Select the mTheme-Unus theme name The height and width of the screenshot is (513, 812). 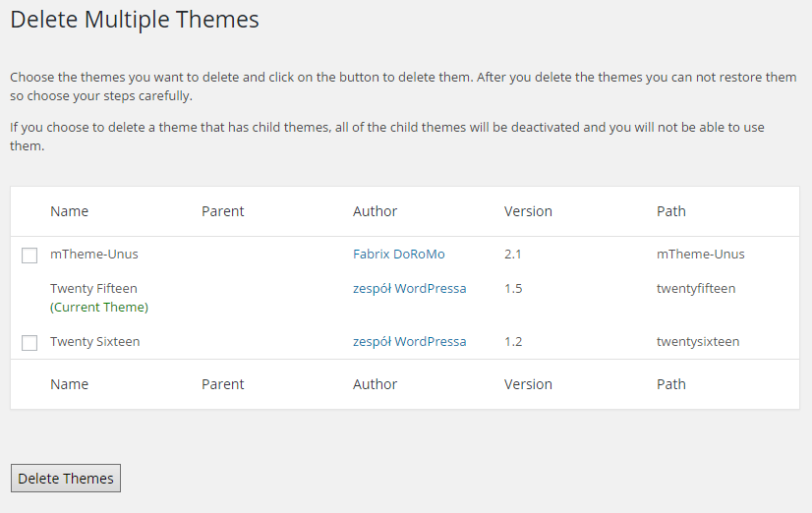(94, 255)
